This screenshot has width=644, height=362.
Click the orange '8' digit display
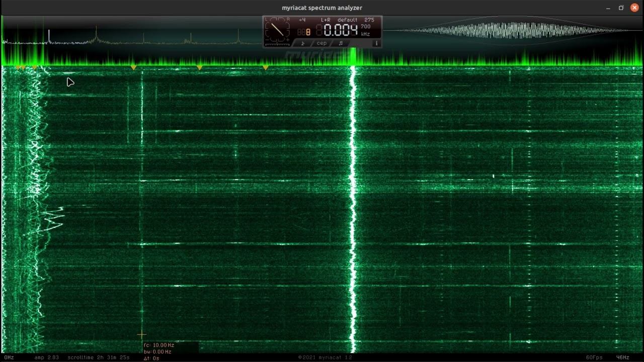[x=308, y=32]
